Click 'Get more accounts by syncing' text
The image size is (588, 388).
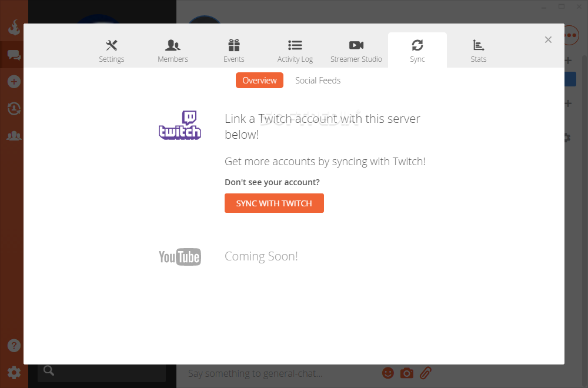tap(325, 162)
